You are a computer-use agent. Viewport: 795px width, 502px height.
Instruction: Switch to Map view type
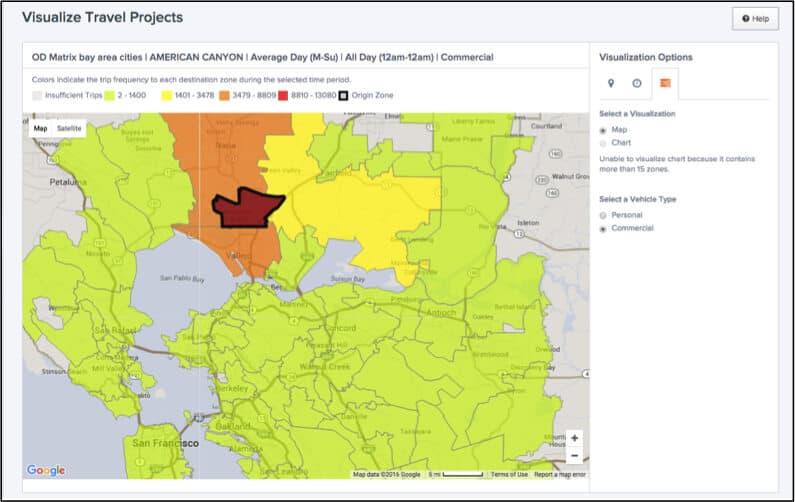[x=40, y=128]
